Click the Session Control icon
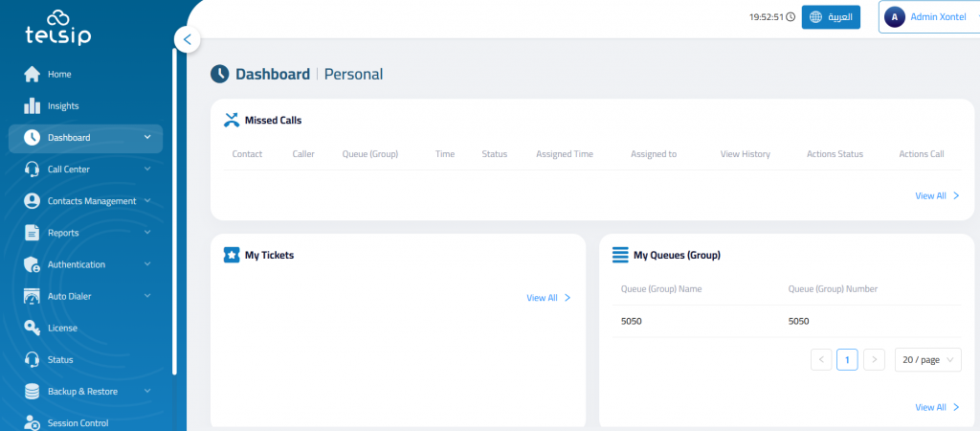This screenshot has height=431, width=980. (x=32, y=422)
